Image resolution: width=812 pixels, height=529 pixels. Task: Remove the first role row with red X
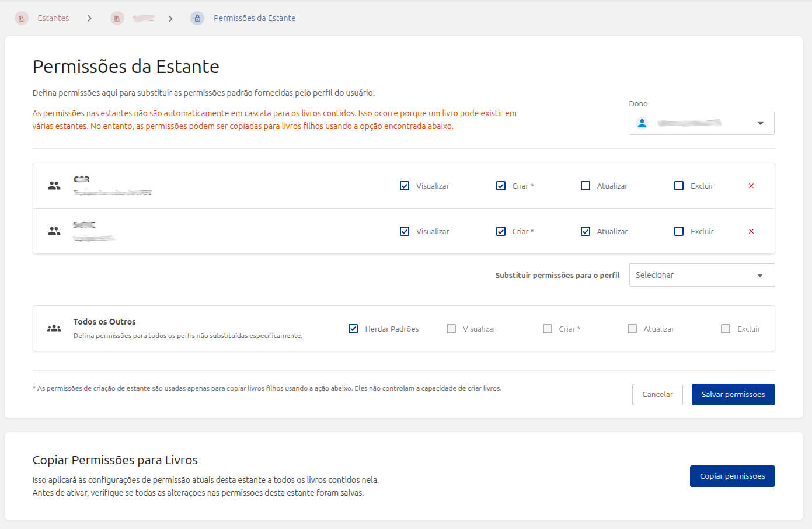point(751,186)
